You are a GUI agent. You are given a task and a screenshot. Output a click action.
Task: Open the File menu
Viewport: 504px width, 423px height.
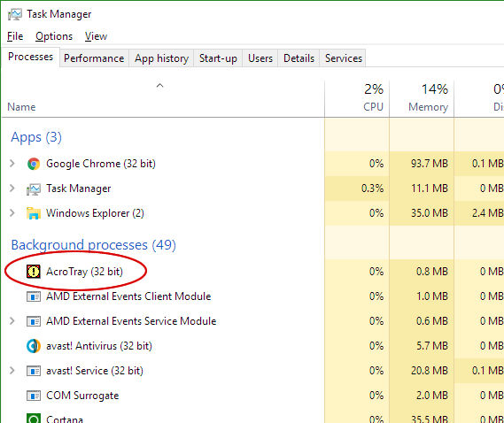pyautogui.click(x=15, y=36)
